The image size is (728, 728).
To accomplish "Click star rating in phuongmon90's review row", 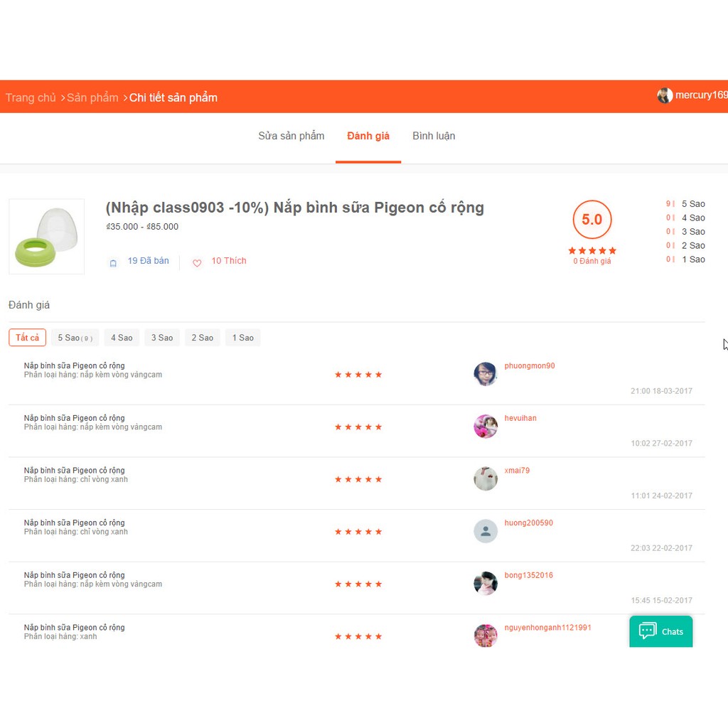I will [x=358, y=375].
